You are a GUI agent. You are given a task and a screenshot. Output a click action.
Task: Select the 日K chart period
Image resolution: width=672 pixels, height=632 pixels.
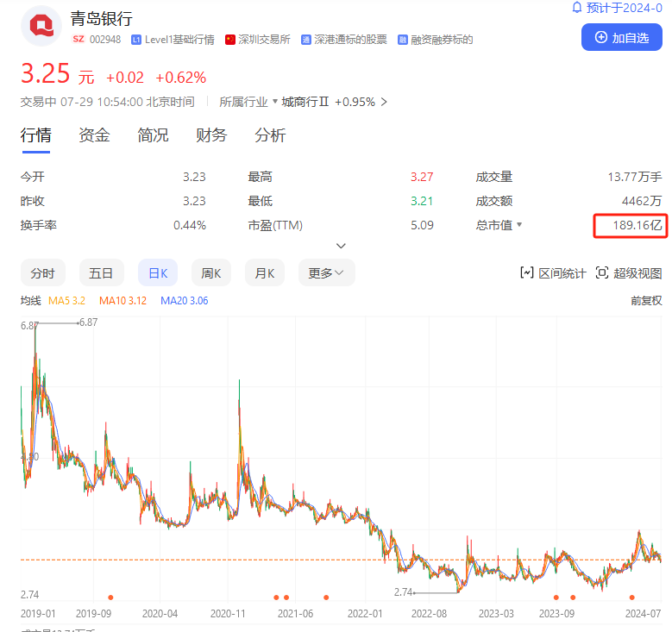coord(158,272)
